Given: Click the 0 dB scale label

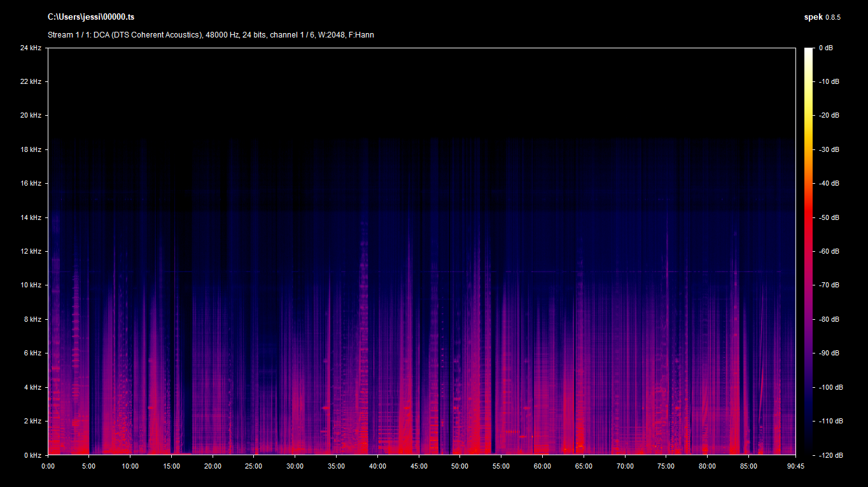Looking at the screenshot, I should tap(826, 48).
